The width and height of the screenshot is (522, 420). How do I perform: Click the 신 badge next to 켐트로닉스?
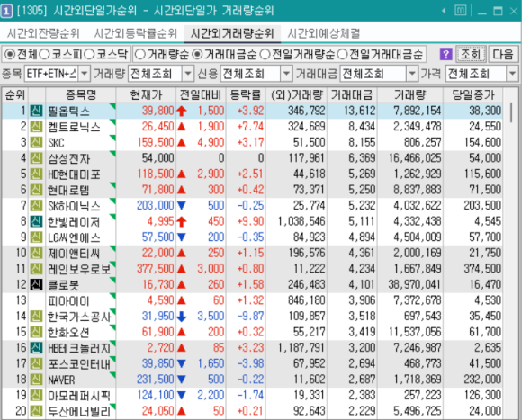pyautogui.click(x=36, y=127)
